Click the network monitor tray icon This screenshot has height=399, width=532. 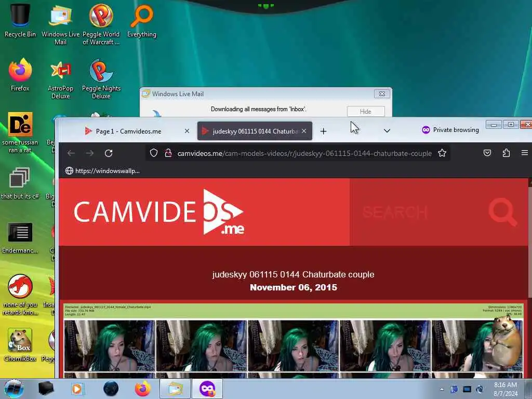467,389
